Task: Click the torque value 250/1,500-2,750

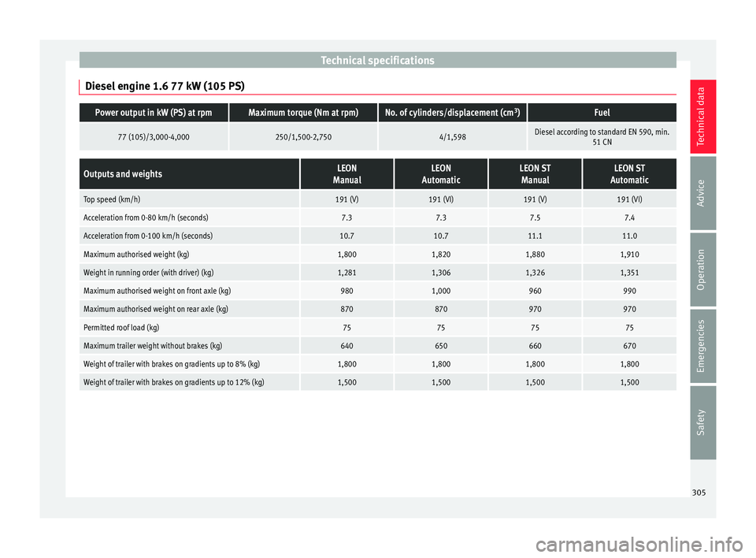Action: click(303, 137)
